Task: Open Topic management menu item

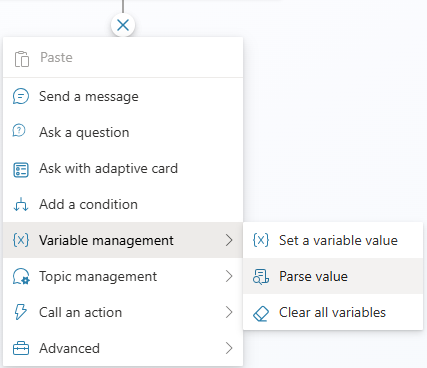Action: click(x=123, y=276)
